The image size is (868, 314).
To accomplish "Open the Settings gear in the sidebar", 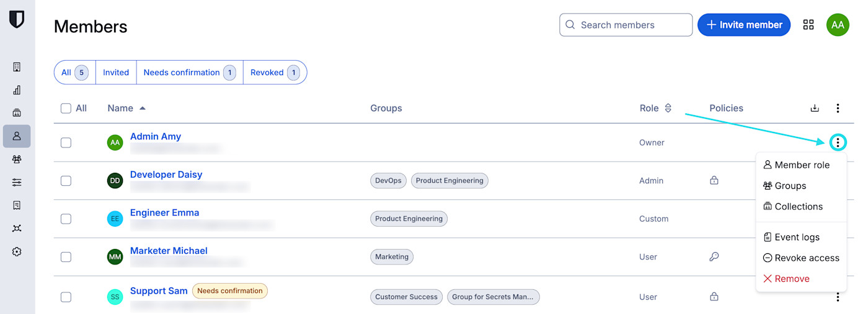I will tap(17, 251).
